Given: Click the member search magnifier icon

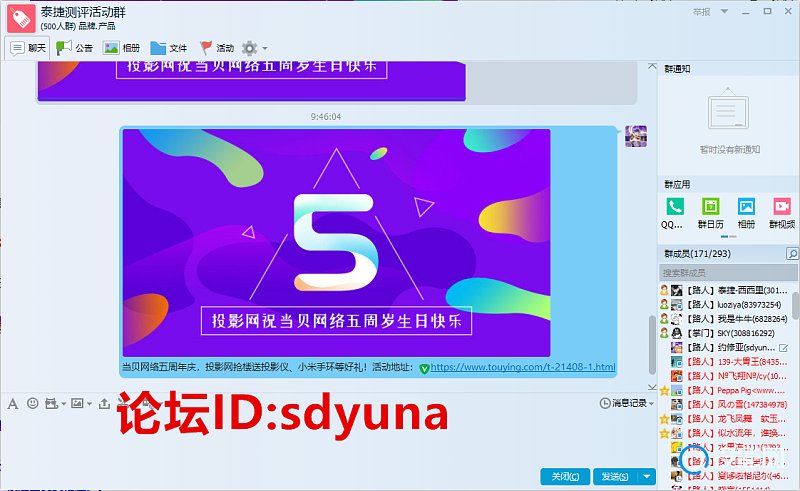Looking at the screenshot, I should pyautogui.click(x=792, y=253).
